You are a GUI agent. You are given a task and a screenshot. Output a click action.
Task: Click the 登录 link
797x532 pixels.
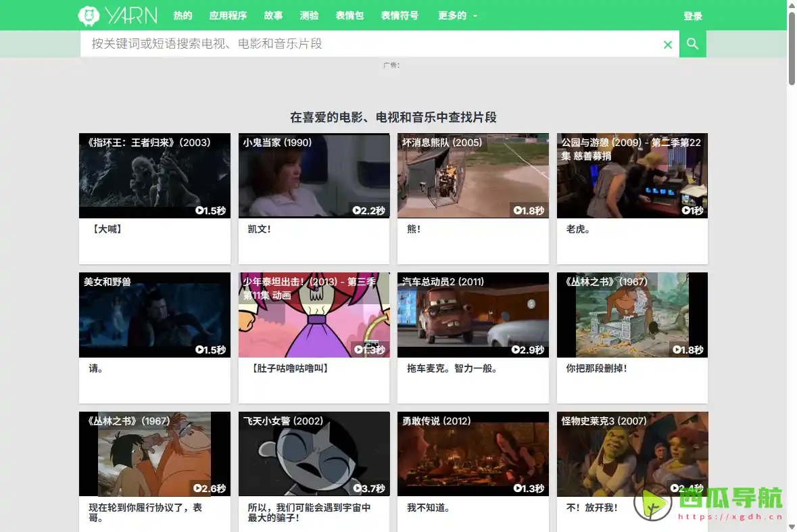[694, 15]
